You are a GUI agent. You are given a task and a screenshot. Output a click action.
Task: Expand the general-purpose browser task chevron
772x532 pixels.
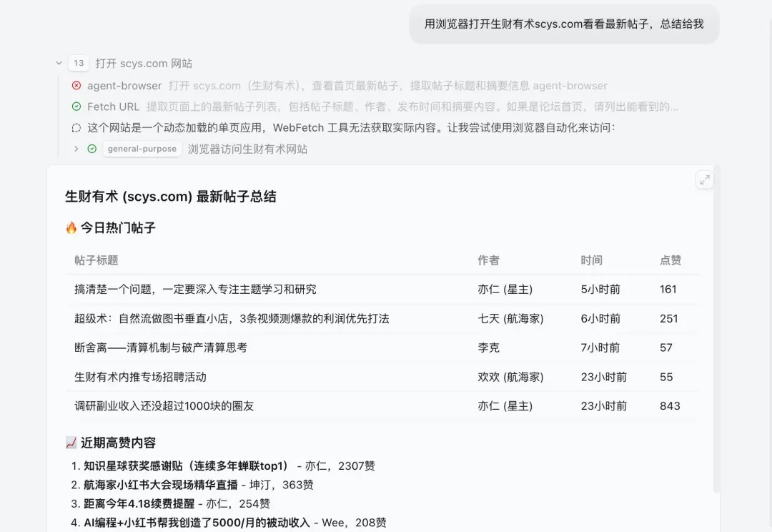(x=77, y=149)
